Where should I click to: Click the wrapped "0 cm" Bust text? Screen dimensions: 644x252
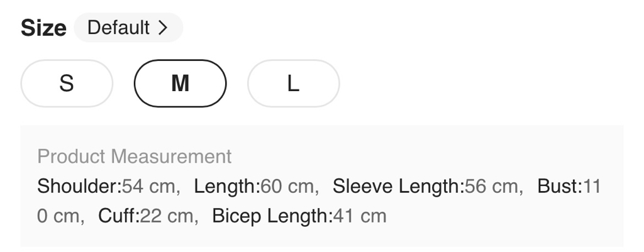tap(58, 216)
